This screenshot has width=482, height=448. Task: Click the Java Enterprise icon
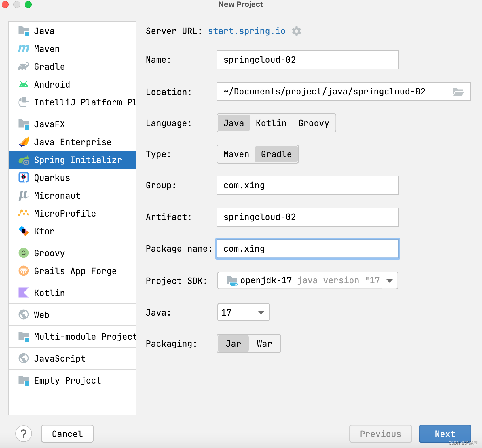point(24,142)
